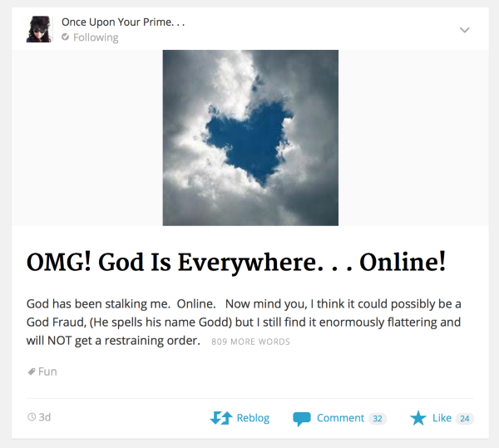The width and height of the screenshot is (499, 448).
Task: Click the Following checkmark icon
Action: [x=65, y=37]
